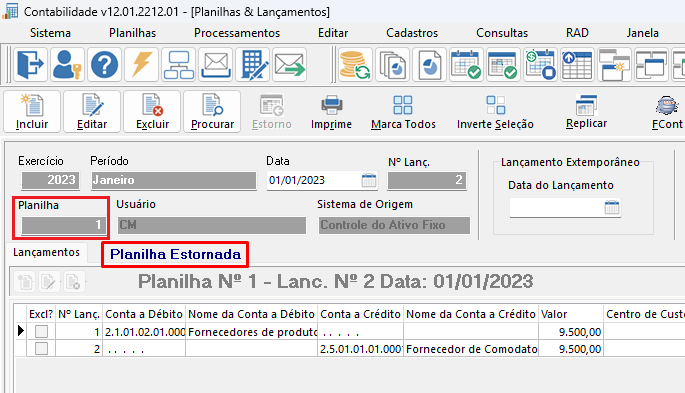Image resolution: width=685 pixels, height=393 pixels.
Task: Click the envelope with green arrow icon
Action: point(290,65)
